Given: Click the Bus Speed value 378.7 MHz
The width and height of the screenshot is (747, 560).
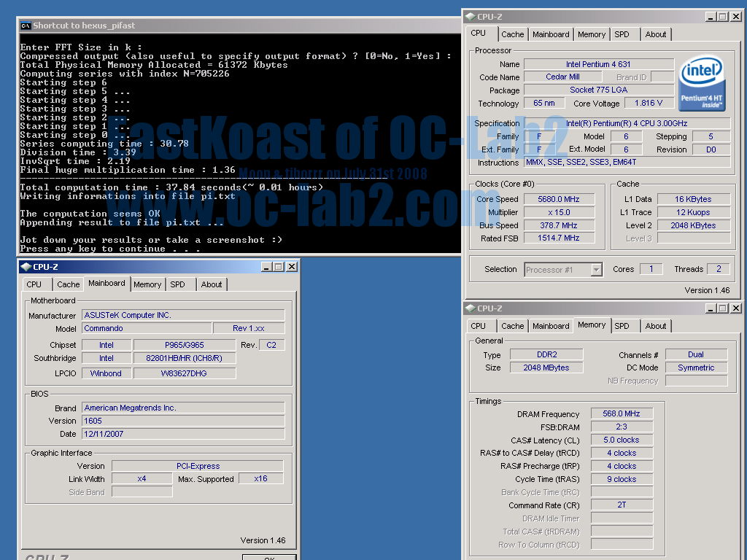Looking at the screenshot, I should click(559, 225).
